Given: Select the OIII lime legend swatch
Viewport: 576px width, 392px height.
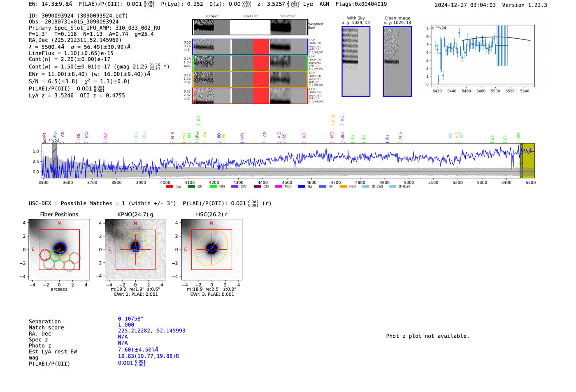Looking at the screenshot, I should click(213, 187).
